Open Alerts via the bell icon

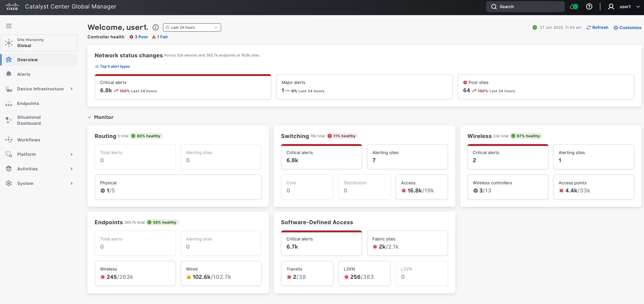point(9,74)
